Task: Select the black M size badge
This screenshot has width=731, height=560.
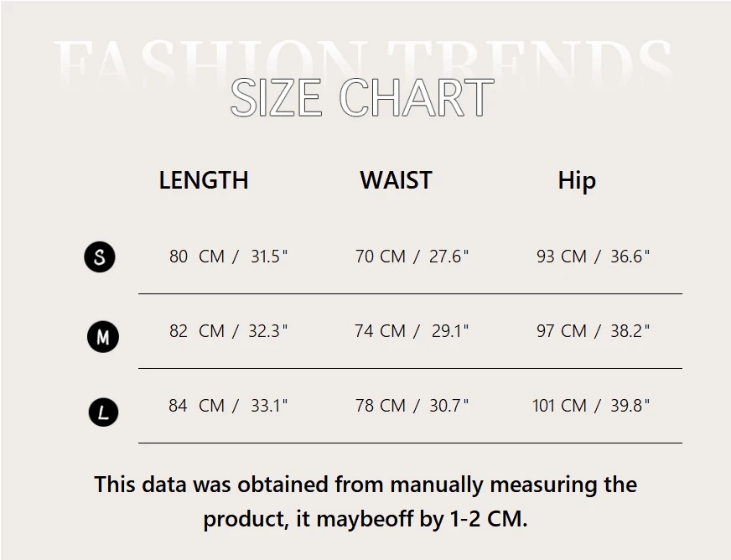Action: click(103, 337)
